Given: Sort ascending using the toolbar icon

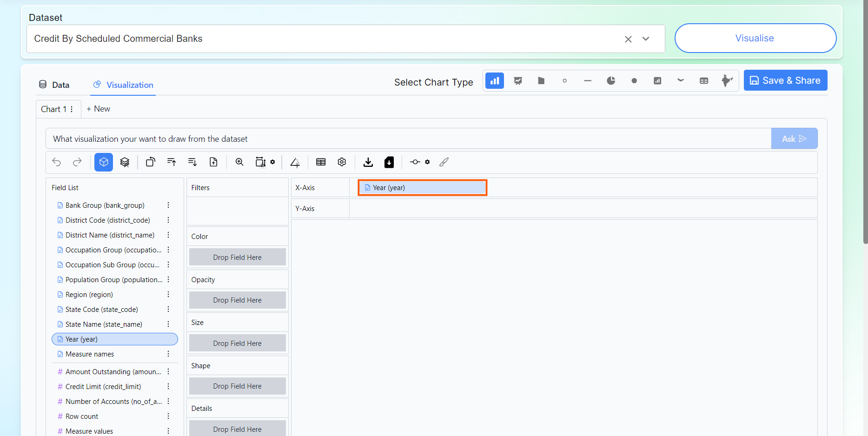Looking at the screenshot, I should point(172,162).
